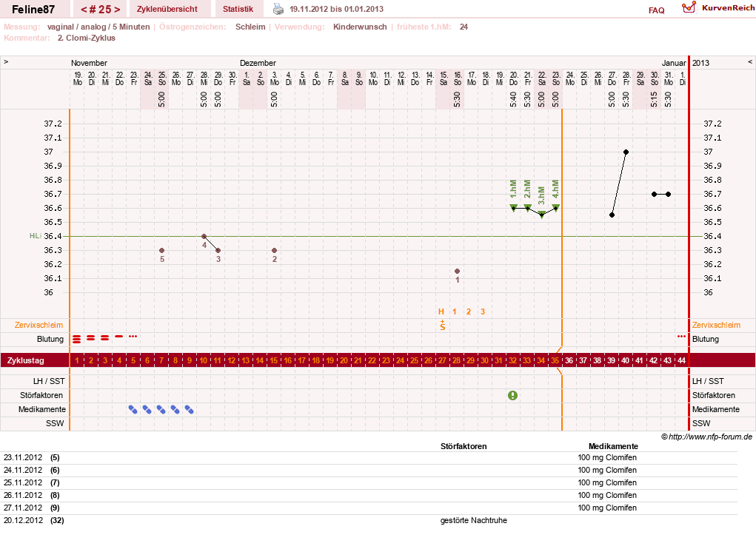756x549 pixels.
Task: Click the Zervixschleim label on the left
Action: [39, 325]
